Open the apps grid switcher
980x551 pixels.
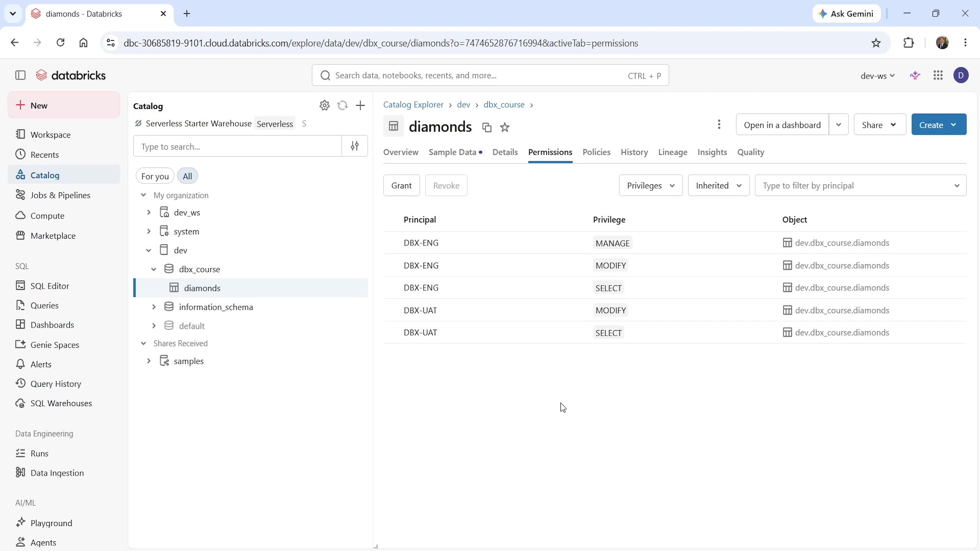[x=938, y=76]
